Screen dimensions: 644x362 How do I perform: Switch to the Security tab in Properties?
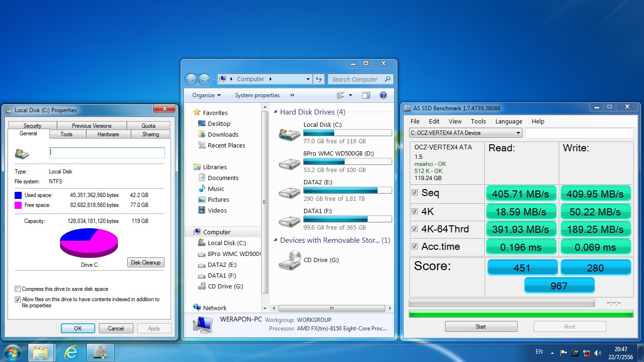pos(33,126)
